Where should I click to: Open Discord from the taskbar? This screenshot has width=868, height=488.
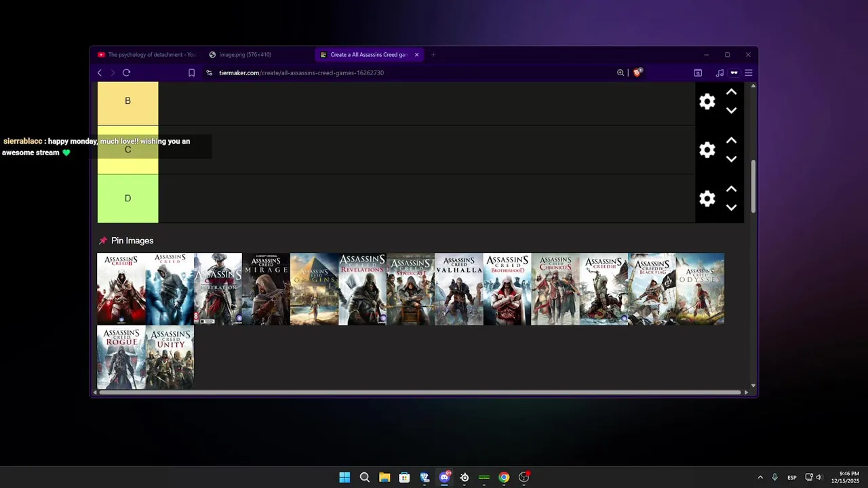444,477
